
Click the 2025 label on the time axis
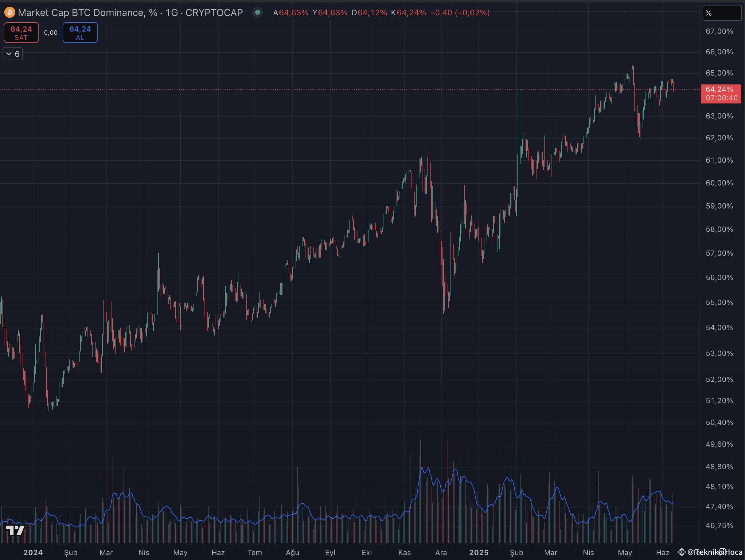[479, 553]
